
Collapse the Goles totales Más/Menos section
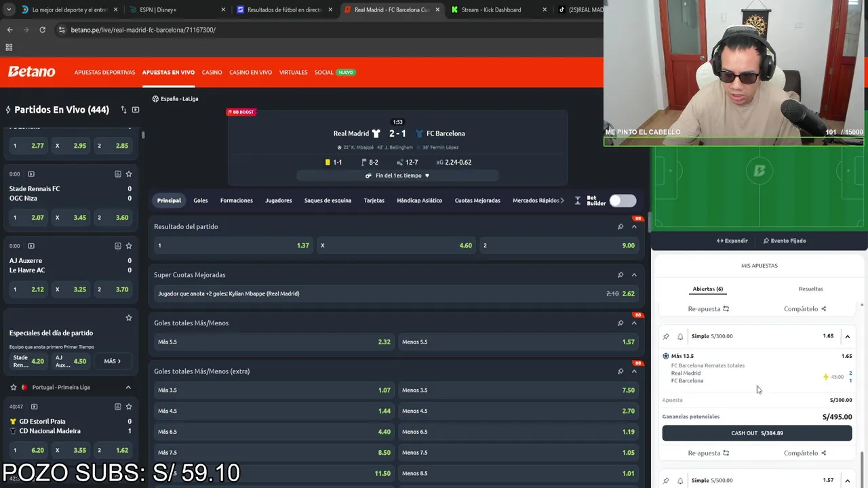634,323
